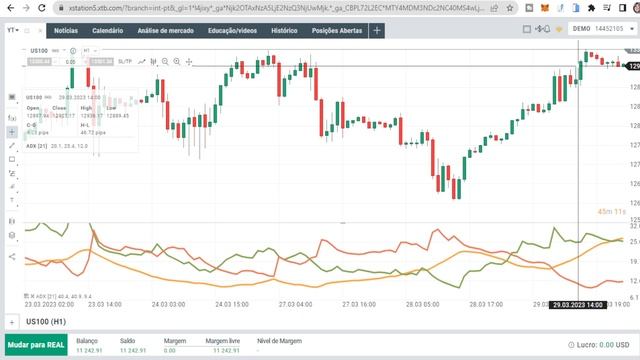Click Mudar para REAL button

(x=36, y=345)
